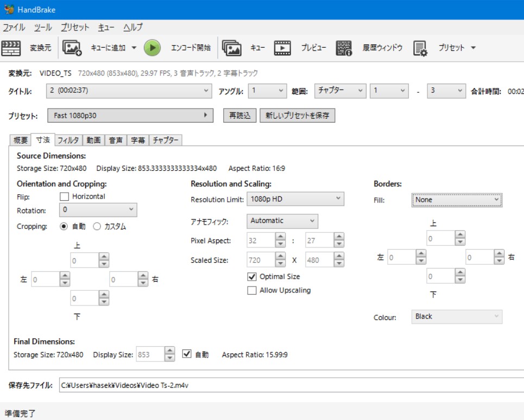524x420 pixels.
Task: Open start chapter dropdown showing 1
Action: (x=389, y=91)
